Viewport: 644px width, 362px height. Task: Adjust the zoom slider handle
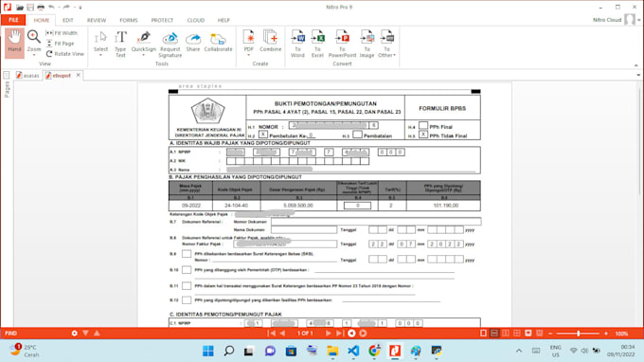pyautogui.click(x=579, y=334)
